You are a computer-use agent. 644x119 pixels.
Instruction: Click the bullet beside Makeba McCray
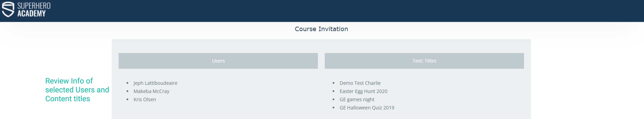pos(128,91)
